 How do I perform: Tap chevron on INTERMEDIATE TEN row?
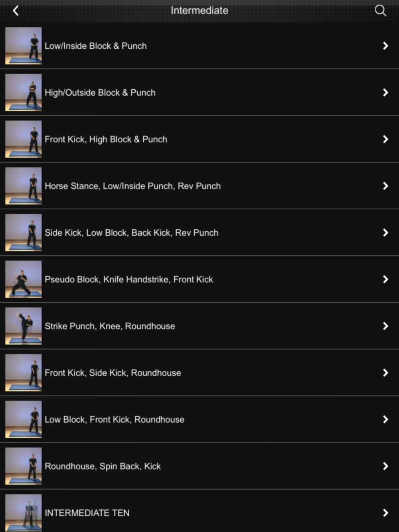click(385, 513)
